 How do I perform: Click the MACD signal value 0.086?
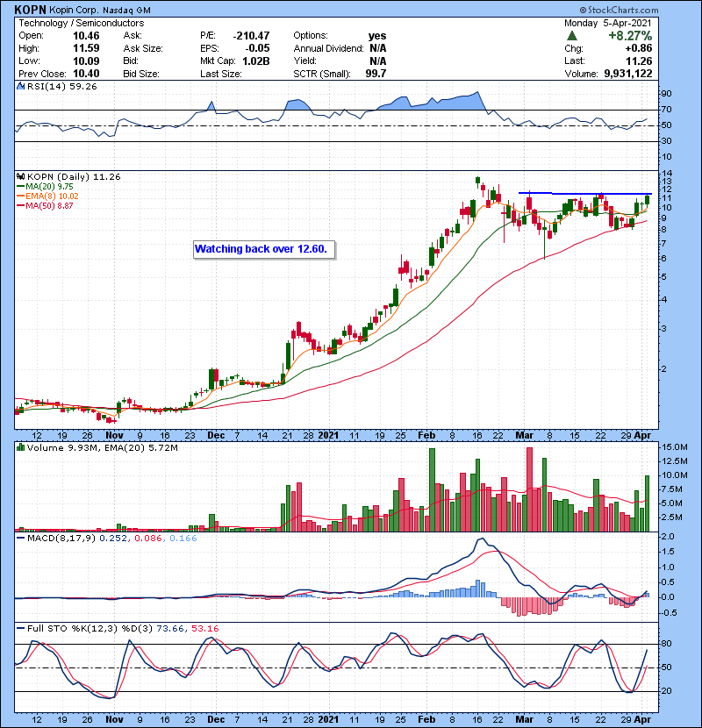(148, 539)
